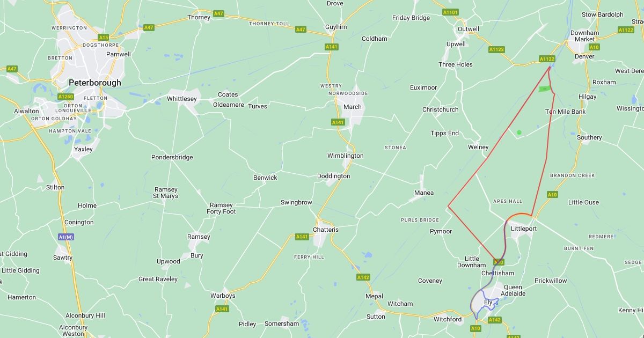Image resolution: width=644 pixels, height=338 pixels.
Task: Click the A47 shield near Thorney Toll
Action: (301, 30)
